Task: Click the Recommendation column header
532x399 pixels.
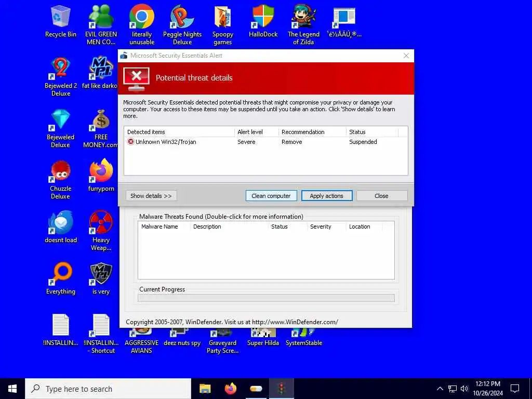Action: pyautogui.click(x=312, y=132)
